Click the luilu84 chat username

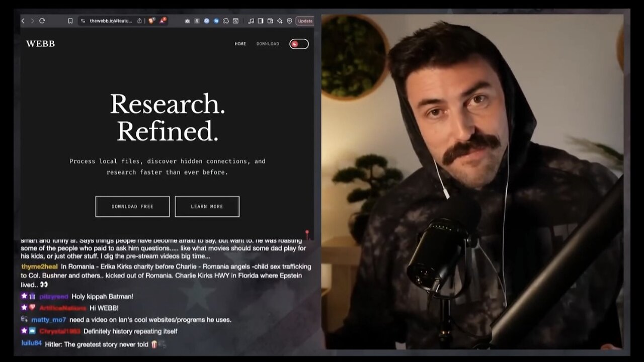pyautogui.click(x=31, y=343)
